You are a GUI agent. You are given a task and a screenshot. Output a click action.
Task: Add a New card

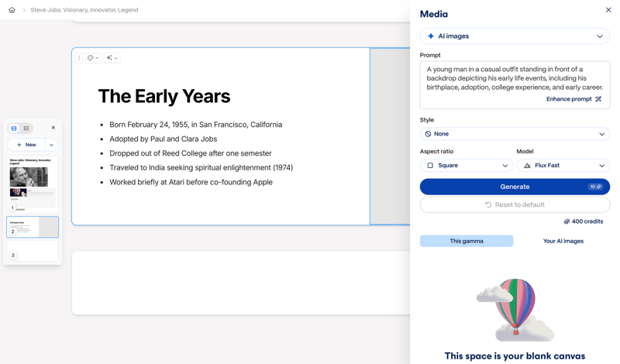point(26,145)
